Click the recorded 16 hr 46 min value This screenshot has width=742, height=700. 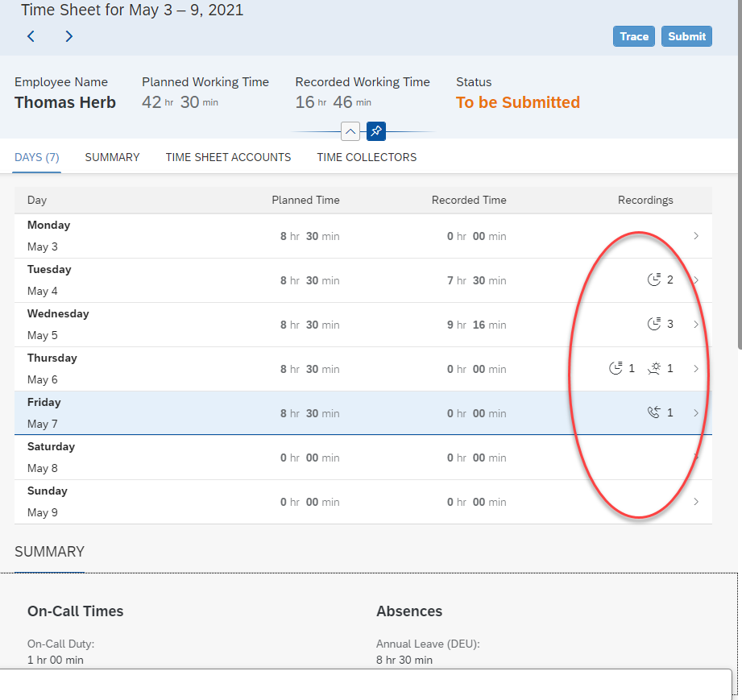[334, 102]
